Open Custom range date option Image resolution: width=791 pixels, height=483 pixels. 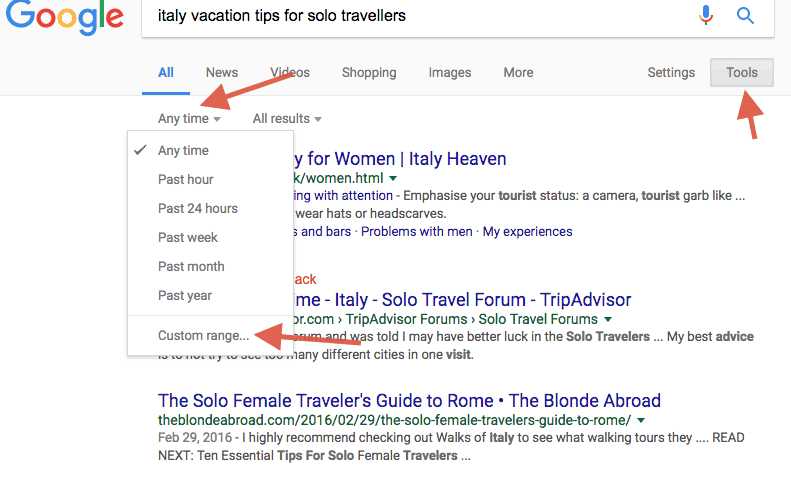point(203,336)
